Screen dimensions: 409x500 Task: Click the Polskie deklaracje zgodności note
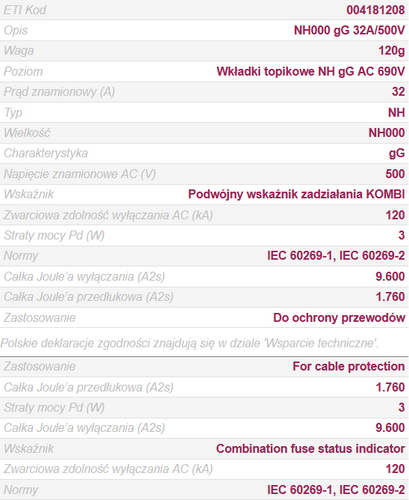pos(189,343)
